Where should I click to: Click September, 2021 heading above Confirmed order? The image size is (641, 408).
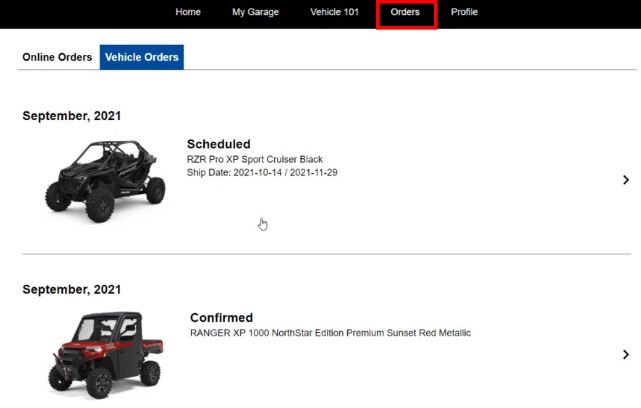click(72, 289)
